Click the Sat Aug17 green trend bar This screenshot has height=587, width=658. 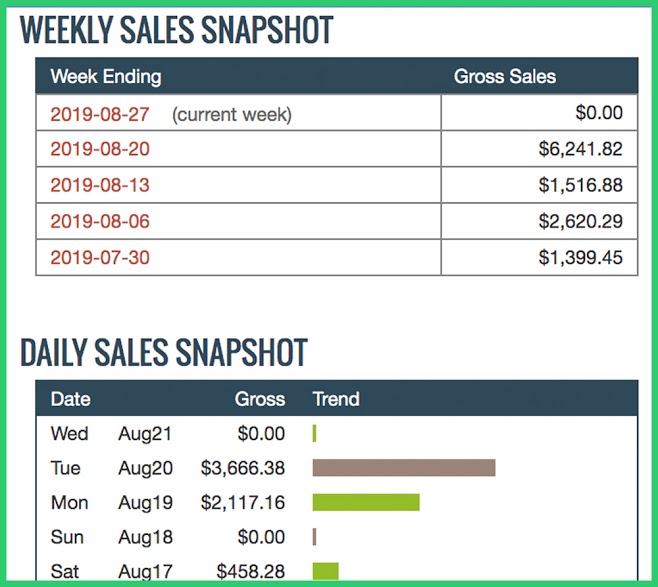(x=326, y=572)
